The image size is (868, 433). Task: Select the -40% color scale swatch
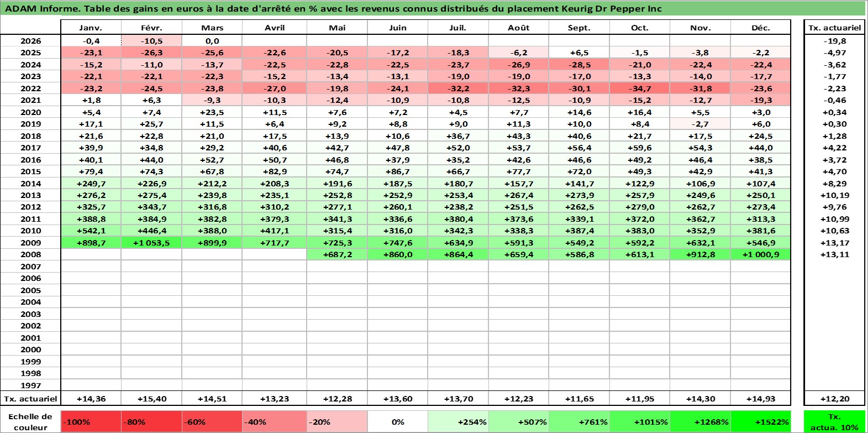(275, 421)
